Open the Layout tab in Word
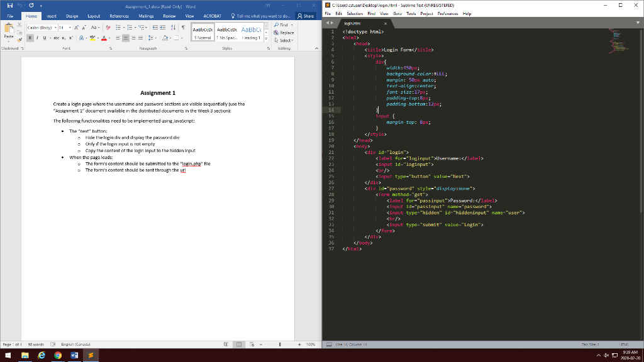644x362 pixels. 94,16
